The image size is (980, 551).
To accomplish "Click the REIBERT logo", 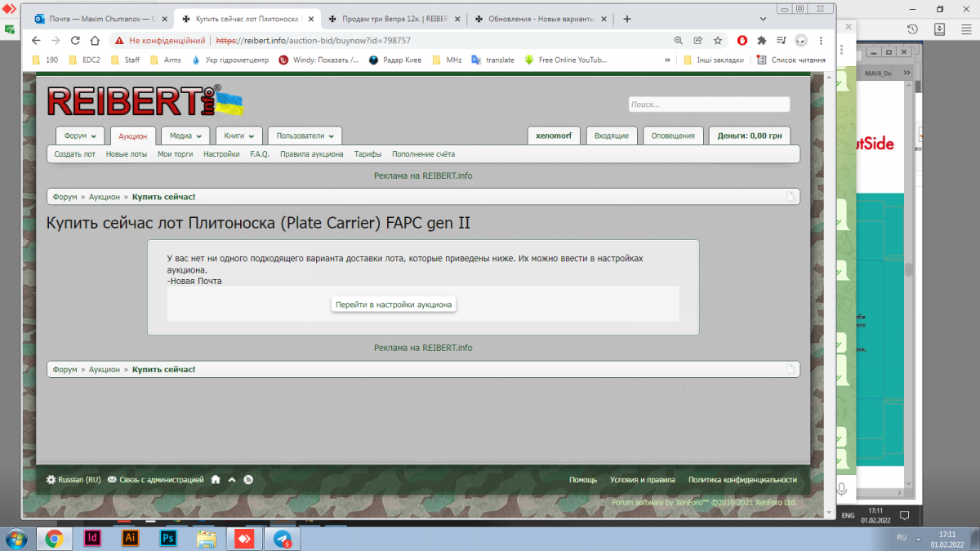I will coord(145,101).
